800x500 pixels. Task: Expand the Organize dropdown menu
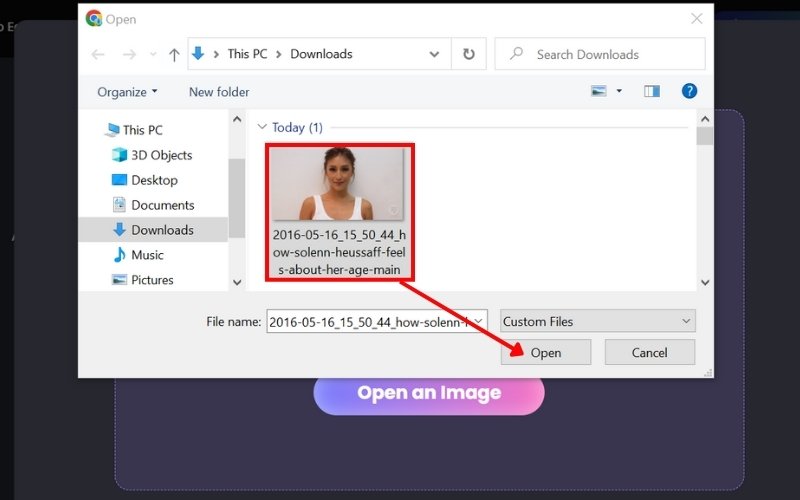point(127,92)
